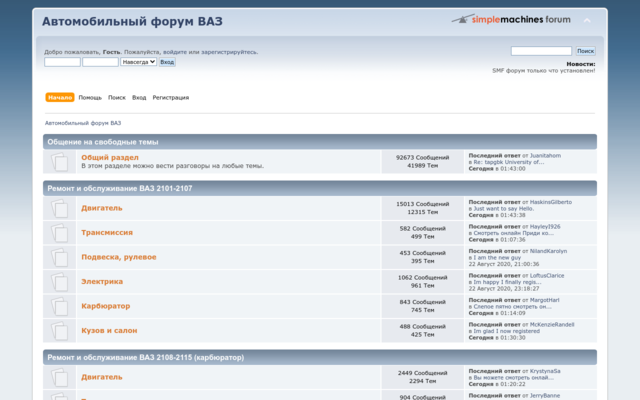Open category Ремонт и обслуживание ВАЗ 2101-2107

(x=120, y=189)
